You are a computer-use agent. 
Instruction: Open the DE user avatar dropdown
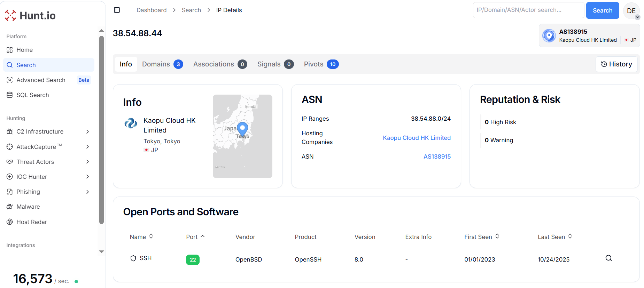pos(631,11)
